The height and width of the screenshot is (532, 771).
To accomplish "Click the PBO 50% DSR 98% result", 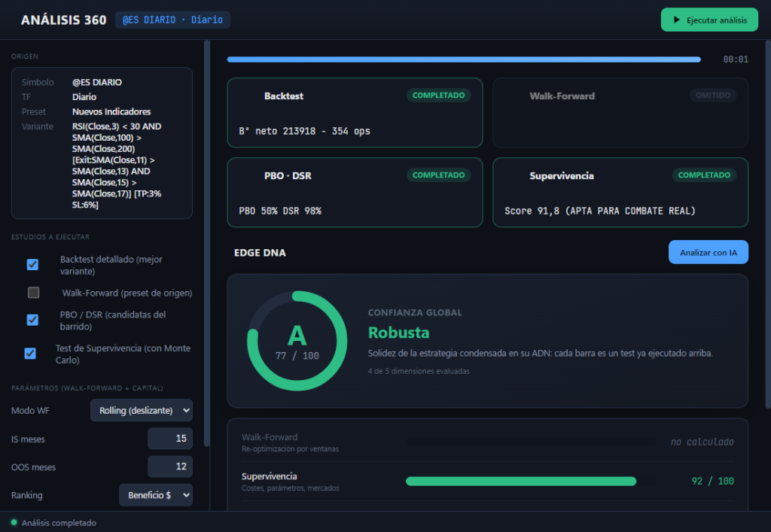I will (x=280, y=211).
